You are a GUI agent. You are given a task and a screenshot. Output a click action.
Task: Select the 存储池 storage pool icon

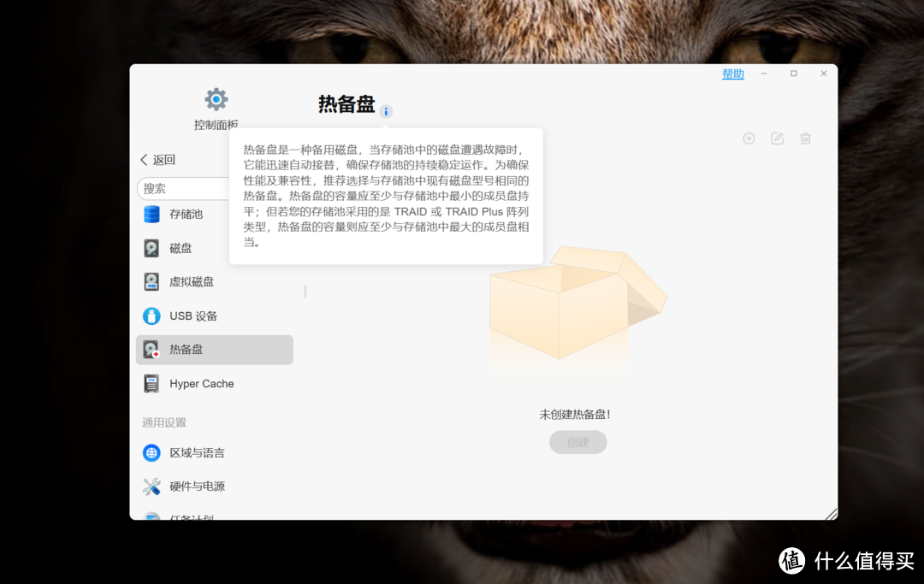(151, 214)
